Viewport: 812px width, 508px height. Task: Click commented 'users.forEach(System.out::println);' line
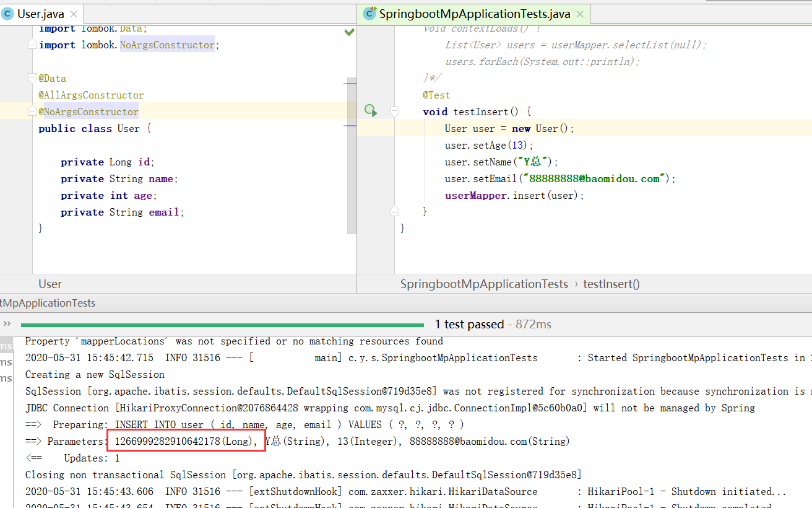(542, 61)
